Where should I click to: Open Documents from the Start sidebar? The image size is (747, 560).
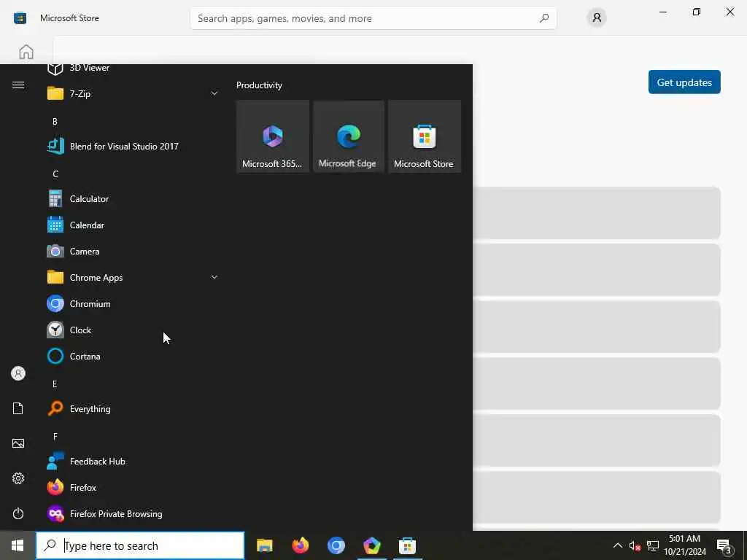click(x=18, y=408)
